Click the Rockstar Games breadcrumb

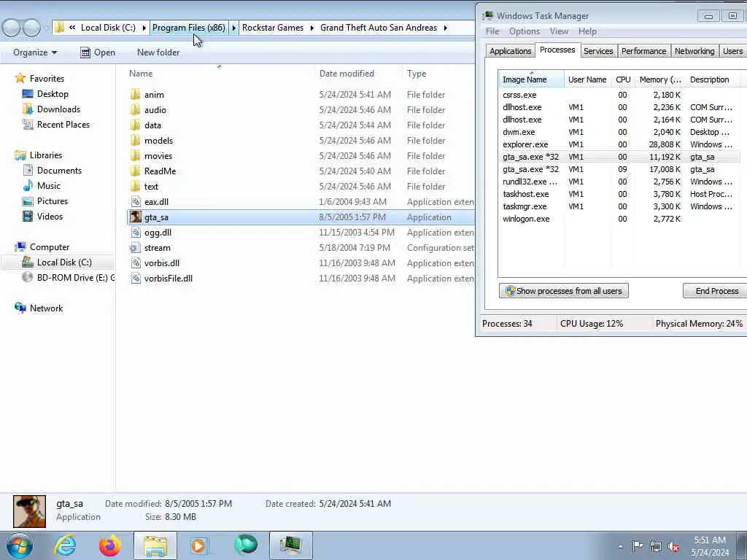(273, 28)
